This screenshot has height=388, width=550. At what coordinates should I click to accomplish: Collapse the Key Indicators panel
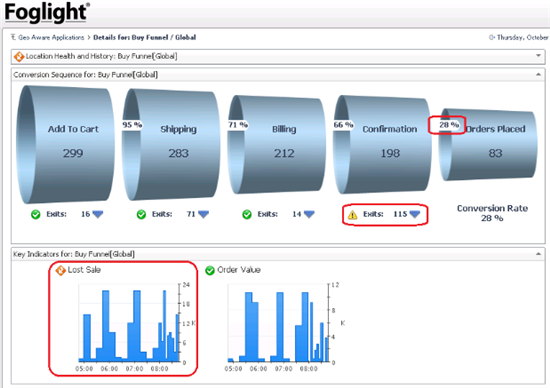(x=538, y=254)
